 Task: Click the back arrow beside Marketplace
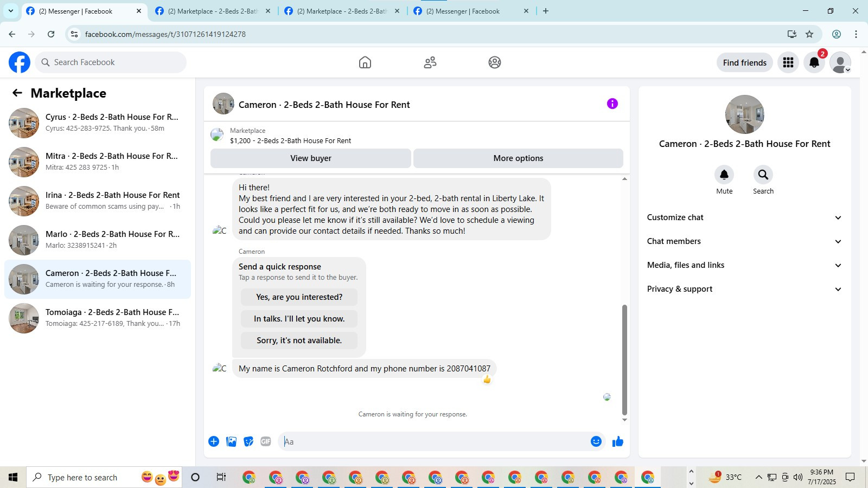[17, 93]
